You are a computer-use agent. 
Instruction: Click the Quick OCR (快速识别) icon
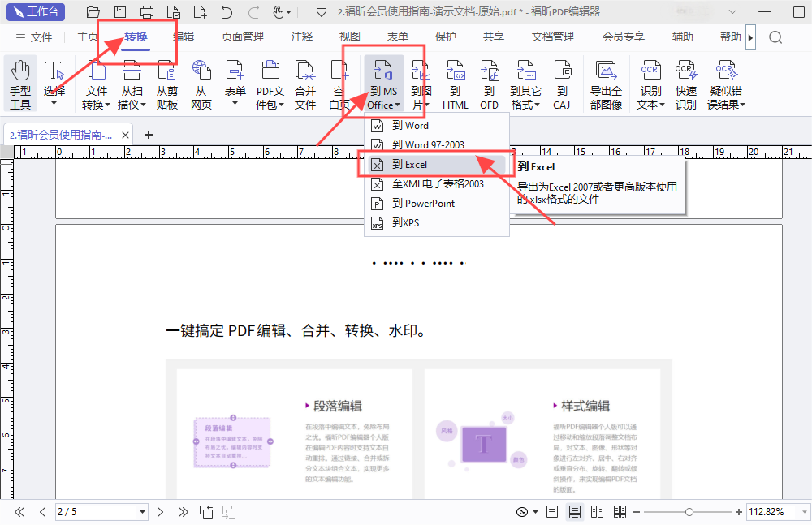[686, 84]
